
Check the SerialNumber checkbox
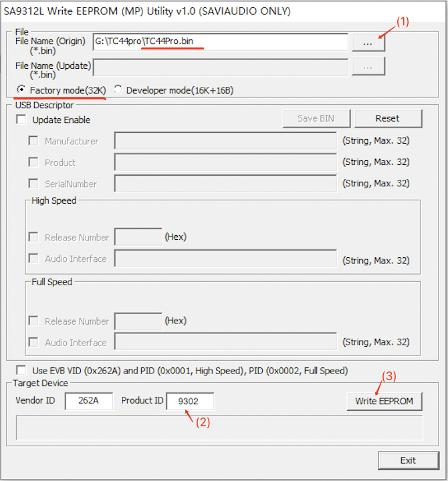(33, 184)
